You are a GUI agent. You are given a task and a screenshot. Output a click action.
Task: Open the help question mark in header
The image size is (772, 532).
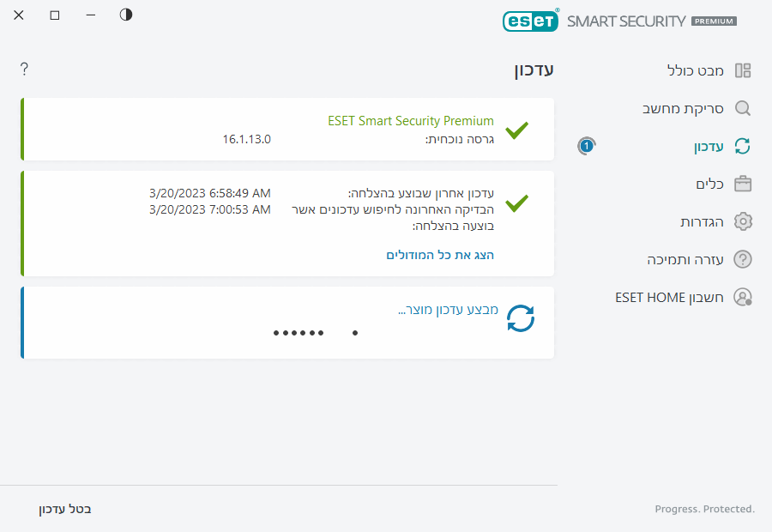(24, 69)
